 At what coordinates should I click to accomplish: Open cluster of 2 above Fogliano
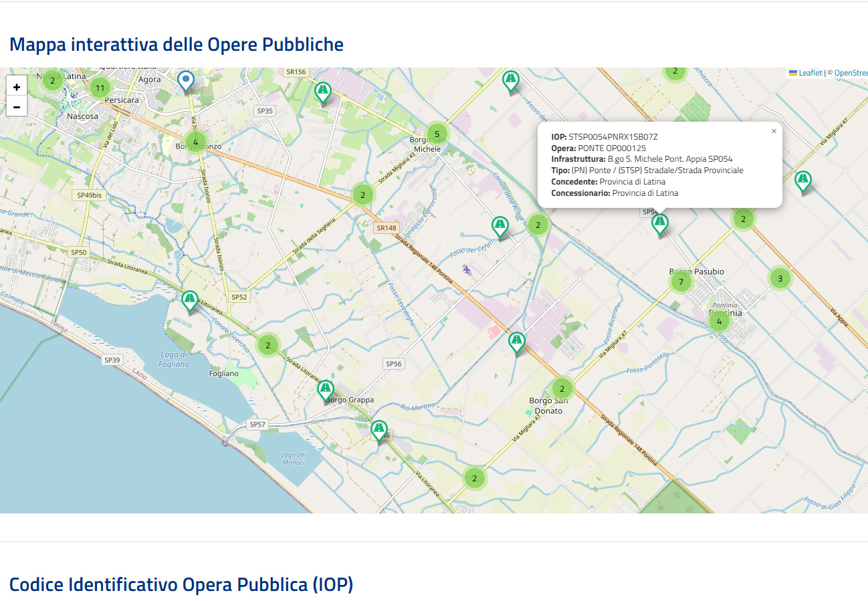[267, 346]
